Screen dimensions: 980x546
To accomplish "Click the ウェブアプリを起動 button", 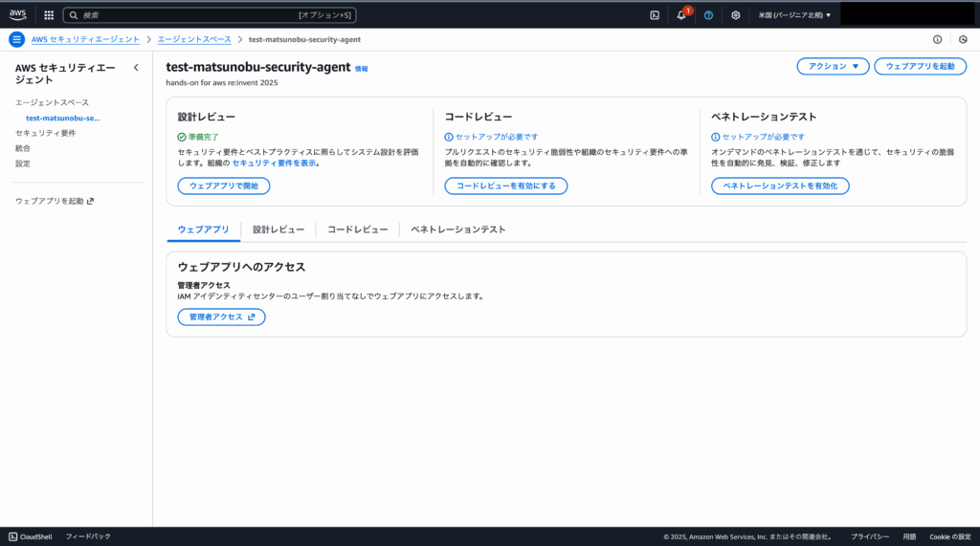I will 920,66.
